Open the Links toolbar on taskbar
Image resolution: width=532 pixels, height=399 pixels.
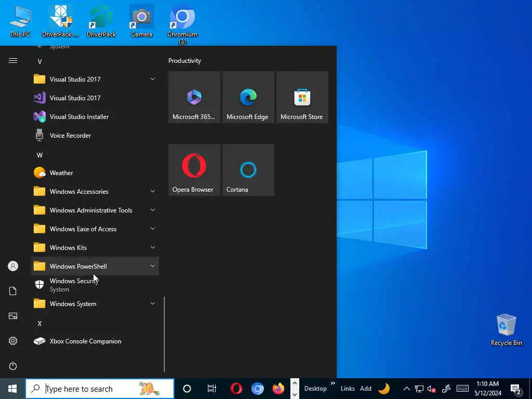(348, 389)
